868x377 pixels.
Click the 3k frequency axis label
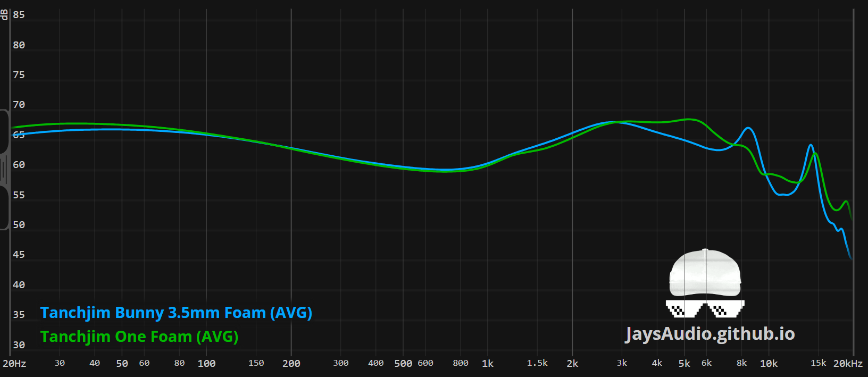click(622, 363)
